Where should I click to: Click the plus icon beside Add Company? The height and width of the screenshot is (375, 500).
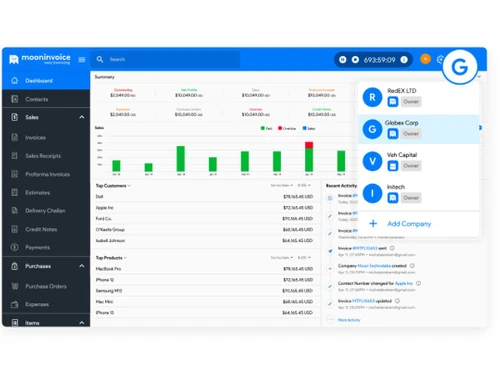pos(373,224)
